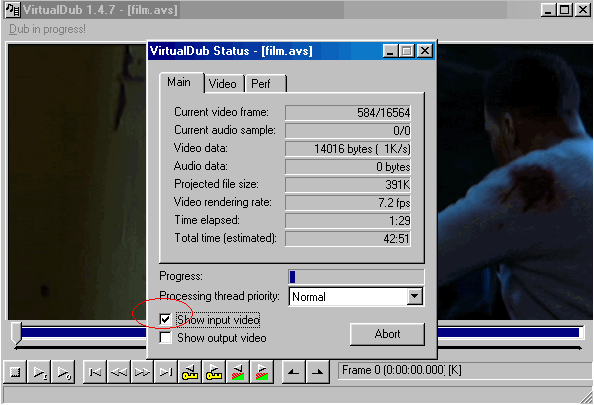Image resolution: width=594 pixels, height=405 pixels.
Task: Click the Total time estimated 42:51 value
Action: [x=348, y=239]
